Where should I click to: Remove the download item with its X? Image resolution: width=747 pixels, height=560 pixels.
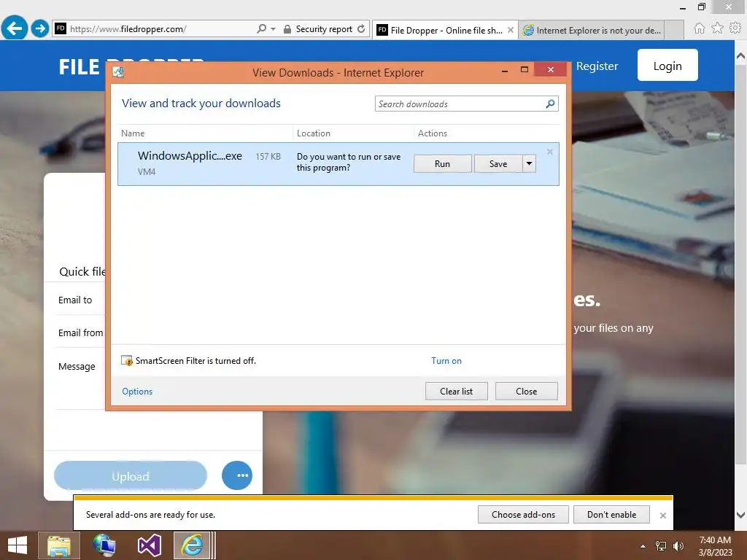[550, 152]
